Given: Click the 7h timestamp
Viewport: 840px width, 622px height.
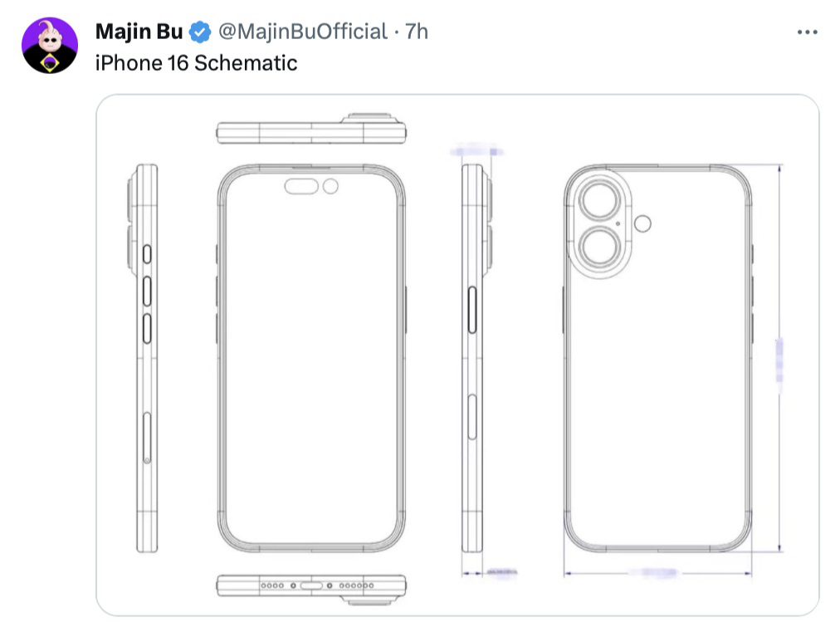Looking at the screenshot, I should [x=416, y=32].
